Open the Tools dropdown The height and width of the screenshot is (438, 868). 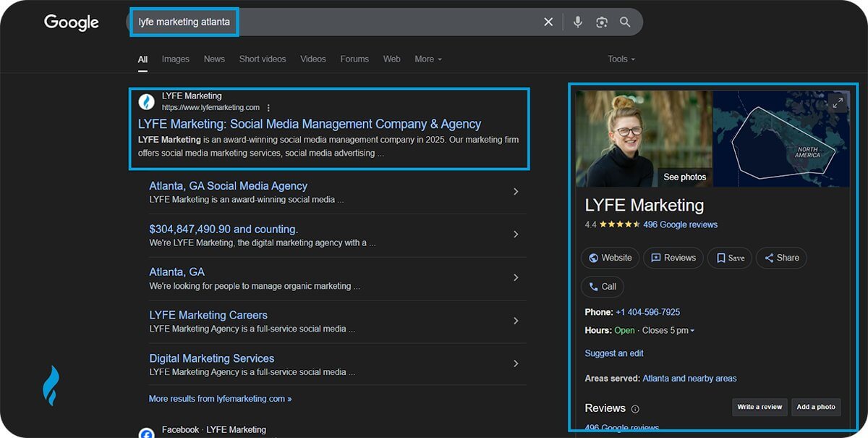point(621,59)
